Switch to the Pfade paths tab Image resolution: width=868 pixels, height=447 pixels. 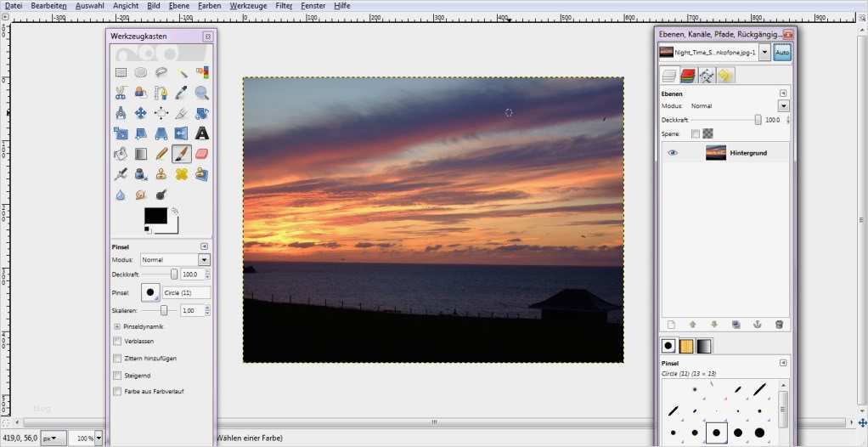point(707,76)
